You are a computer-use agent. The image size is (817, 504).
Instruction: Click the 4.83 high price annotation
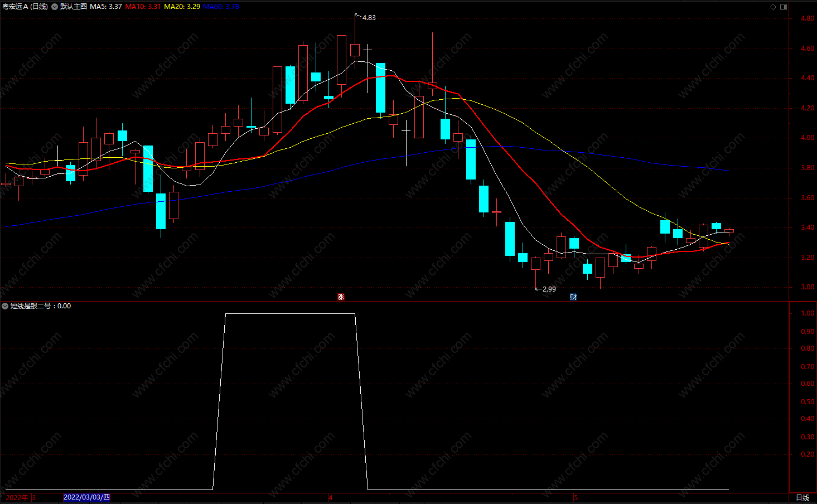click(369, 18)
